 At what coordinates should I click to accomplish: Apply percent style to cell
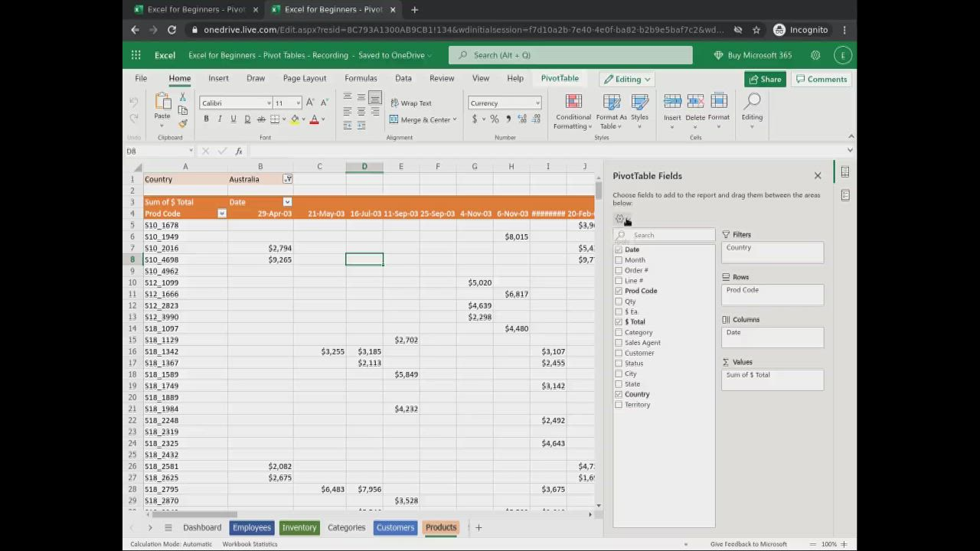pos(495,119)
